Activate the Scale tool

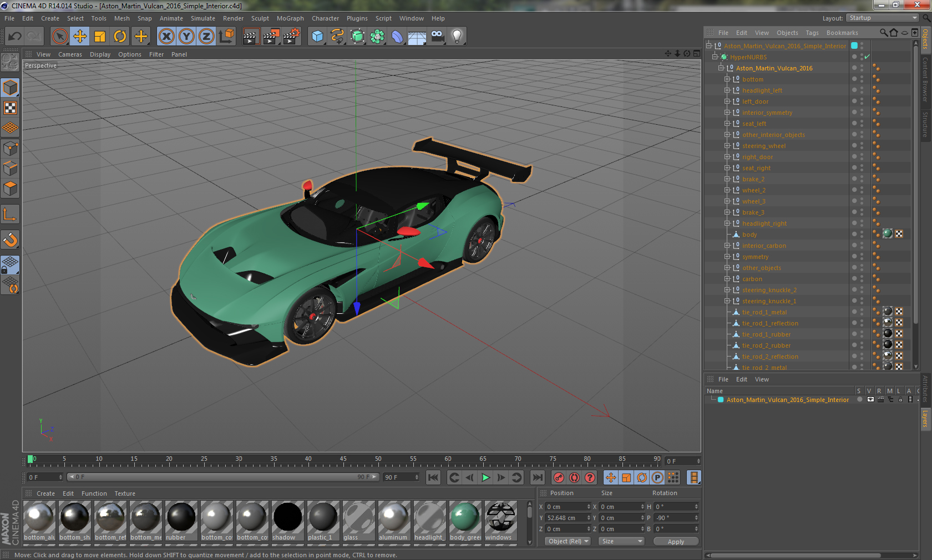[100, 37]
